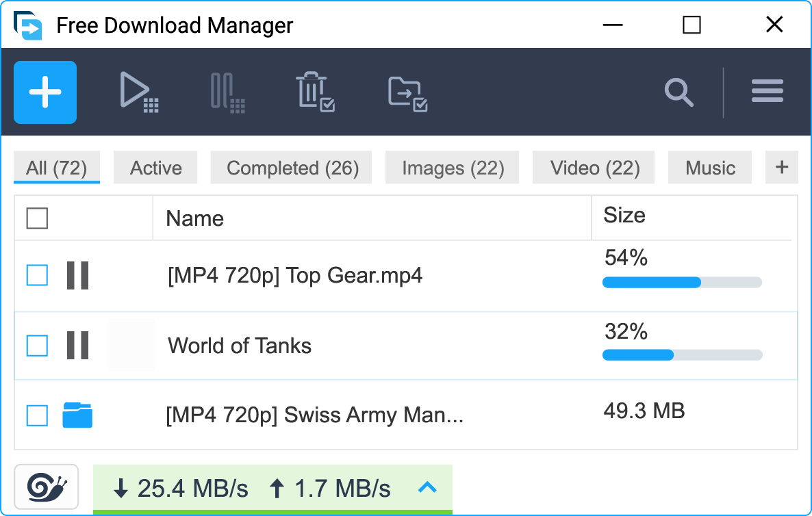Move selected downloads to a folder
812x516 pixels.
point(407,92)
